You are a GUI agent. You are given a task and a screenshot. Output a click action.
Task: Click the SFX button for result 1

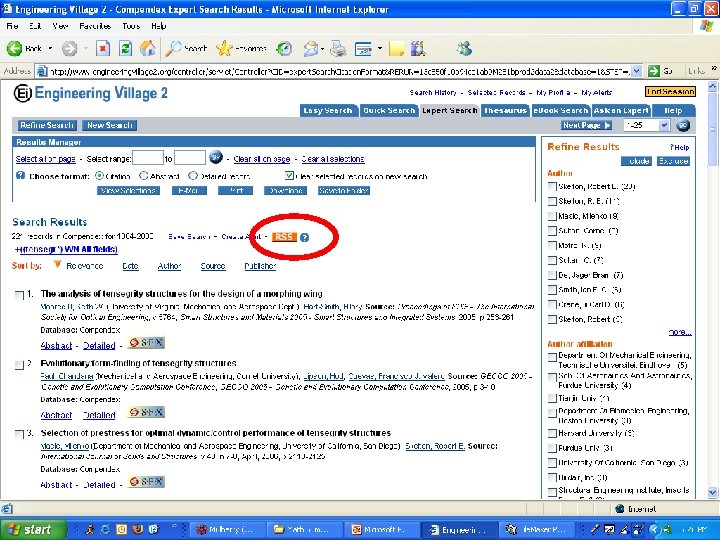coord(146,343)
